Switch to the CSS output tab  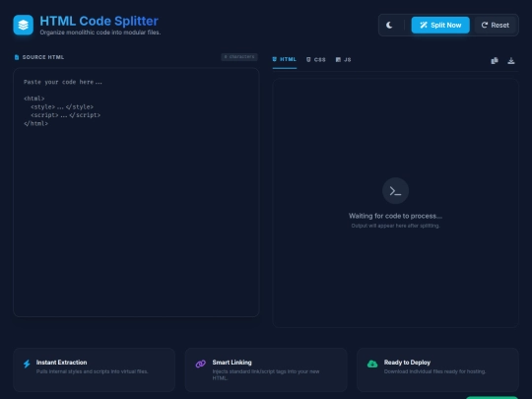pos(316,60)
